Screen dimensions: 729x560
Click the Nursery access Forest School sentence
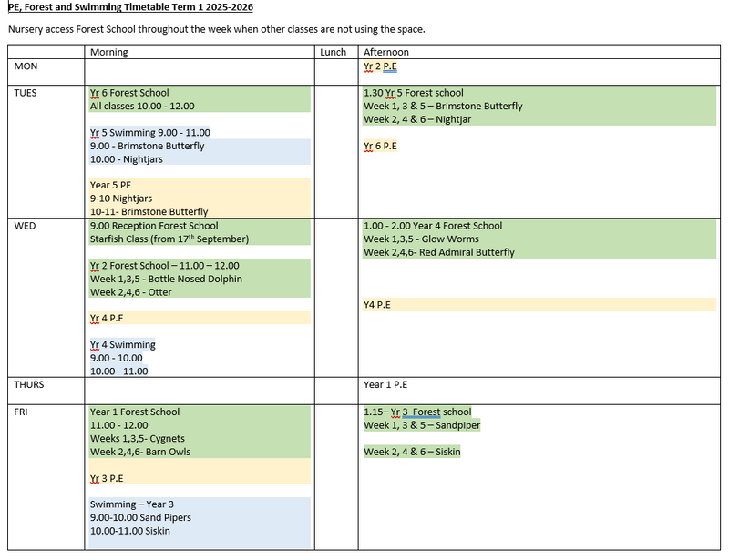pyautogui.click(x=217, y=29)
